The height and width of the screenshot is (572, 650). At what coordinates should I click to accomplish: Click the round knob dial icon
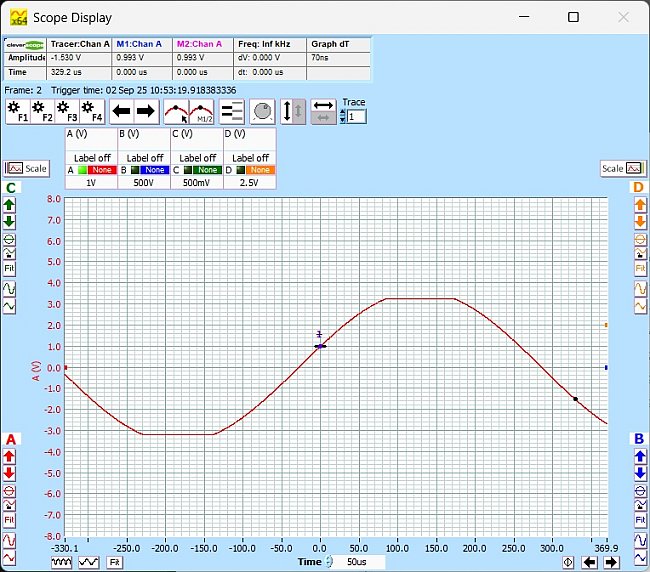tap(262, 111)
